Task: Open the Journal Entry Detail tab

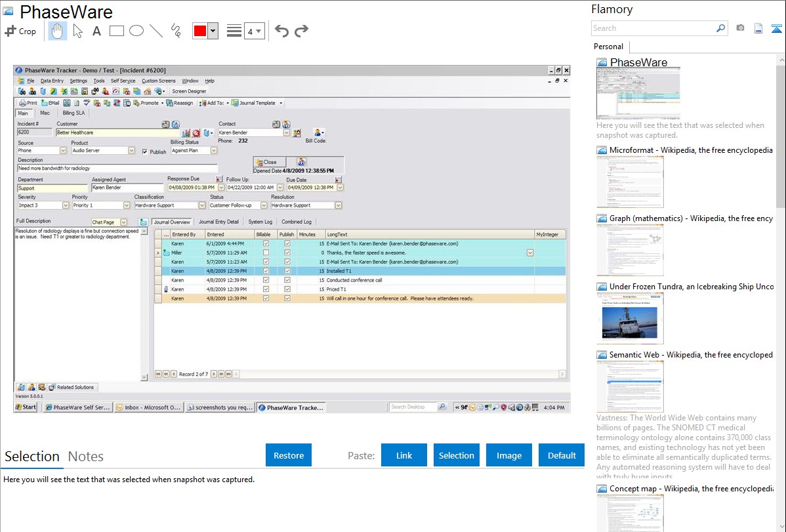Action: point(218,222)
